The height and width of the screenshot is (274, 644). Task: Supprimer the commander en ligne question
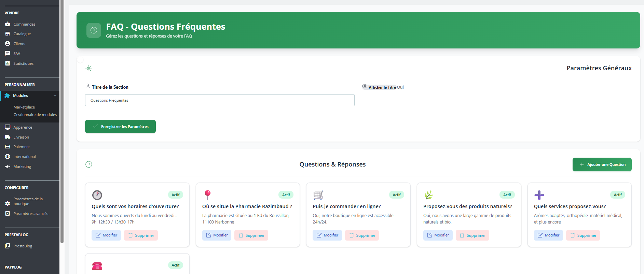tap(362, 235)
